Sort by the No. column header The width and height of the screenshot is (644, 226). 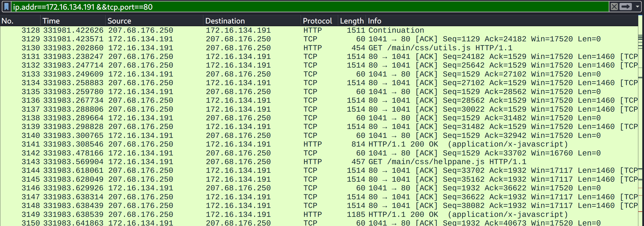[x=20, y=21]
